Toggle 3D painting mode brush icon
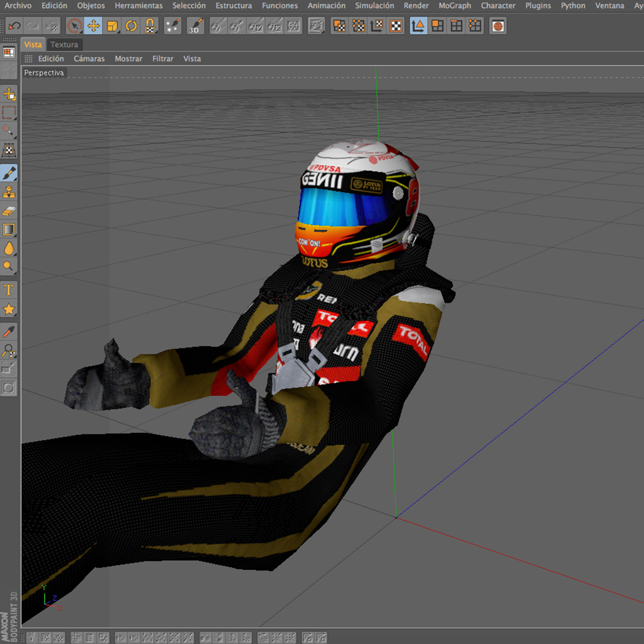The width and height of the screenshot is (644, 644). tap(196, 26)
